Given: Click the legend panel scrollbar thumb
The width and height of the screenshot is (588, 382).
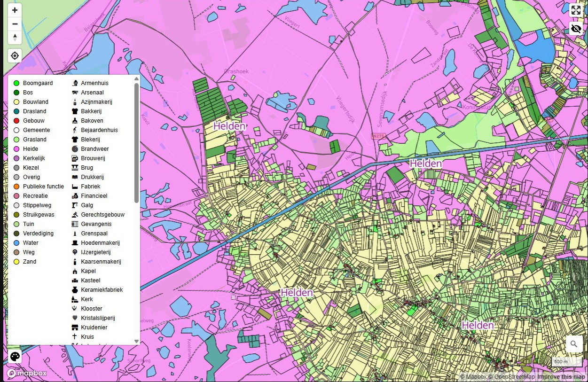Looking at the screenshot, I should [x=137, y=141].
